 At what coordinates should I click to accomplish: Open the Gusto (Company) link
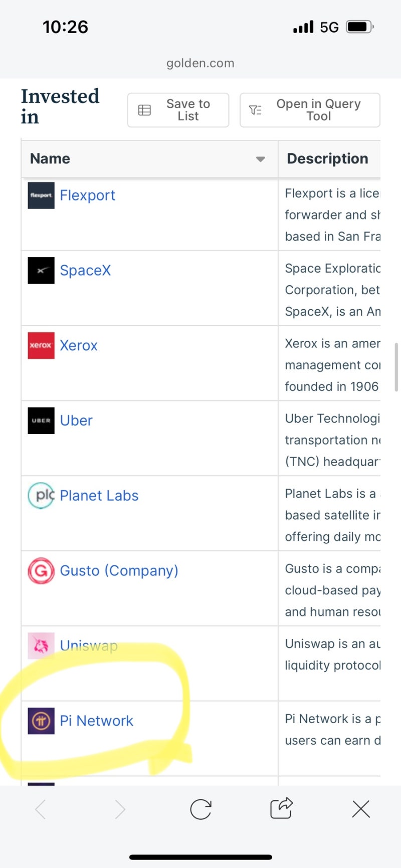click(x=119, y=571)
